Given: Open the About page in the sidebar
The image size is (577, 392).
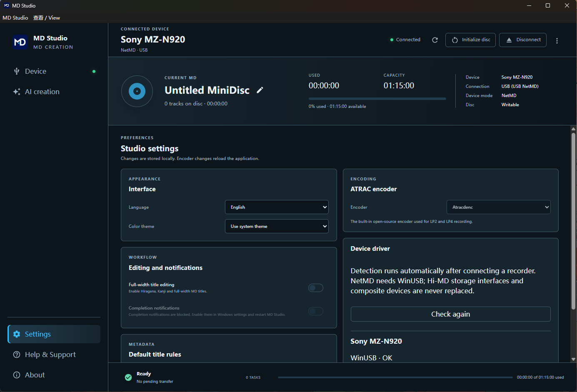Looking at the screenshot, I should click(54, 375).
